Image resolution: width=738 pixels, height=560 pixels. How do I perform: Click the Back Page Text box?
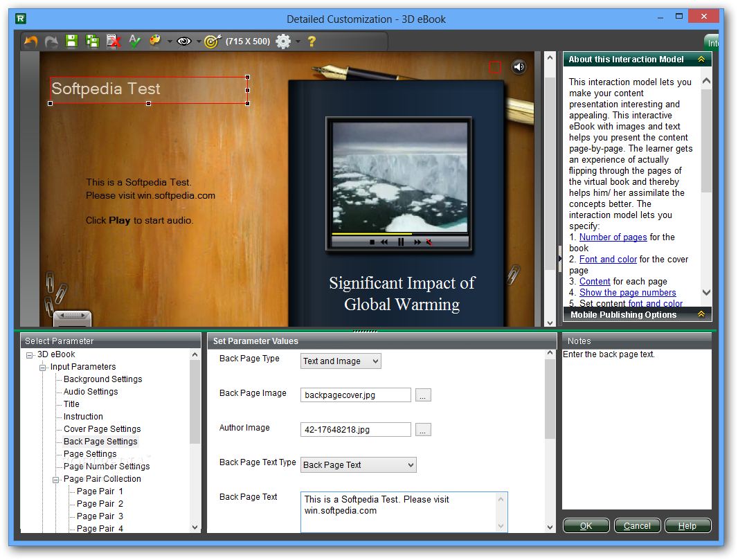(404, 512)
